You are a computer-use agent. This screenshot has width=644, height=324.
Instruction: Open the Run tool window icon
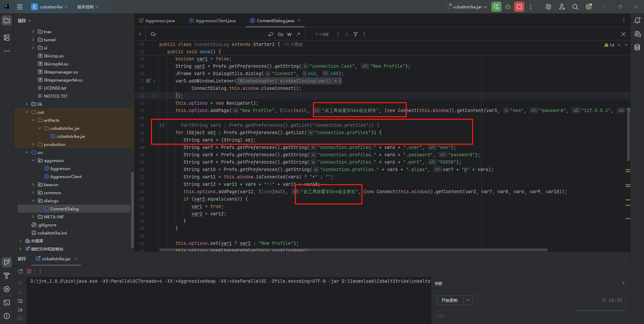tap(7, 262)
